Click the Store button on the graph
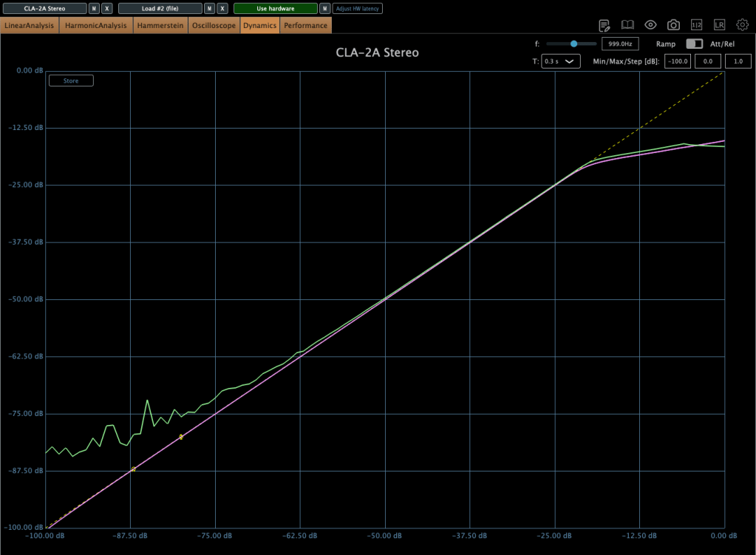756x555 pixels. click(x=71, y=81)
